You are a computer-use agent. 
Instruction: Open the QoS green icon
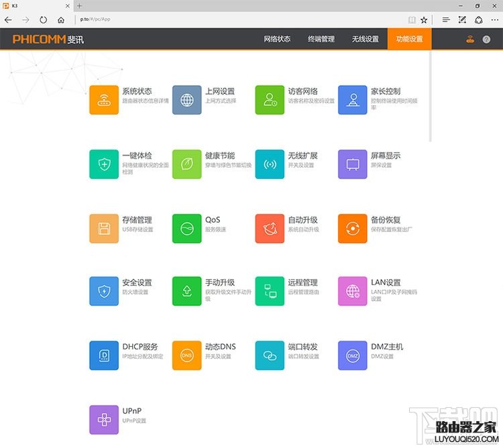point(186,229)
